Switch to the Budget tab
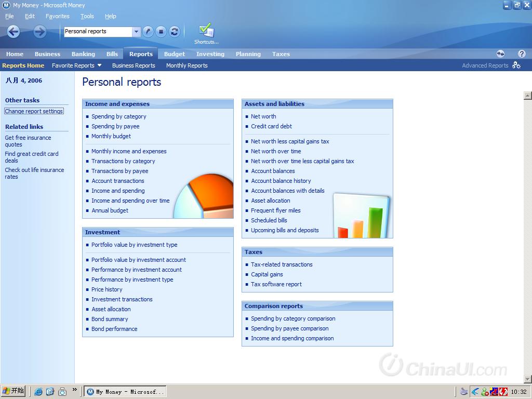Screen dimensions: 532x399 [x=175, y=54]
